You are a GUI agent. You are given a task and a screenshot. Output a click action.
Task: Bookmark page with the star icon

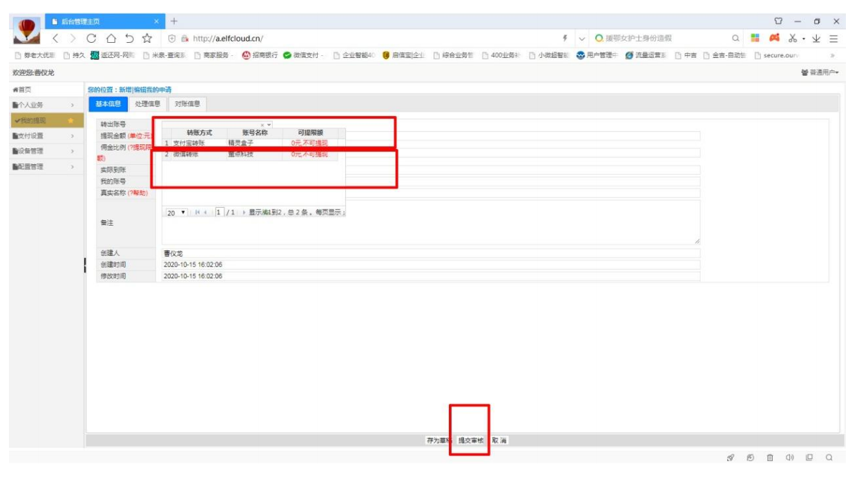pyautogui.click(x=147, y=39)
